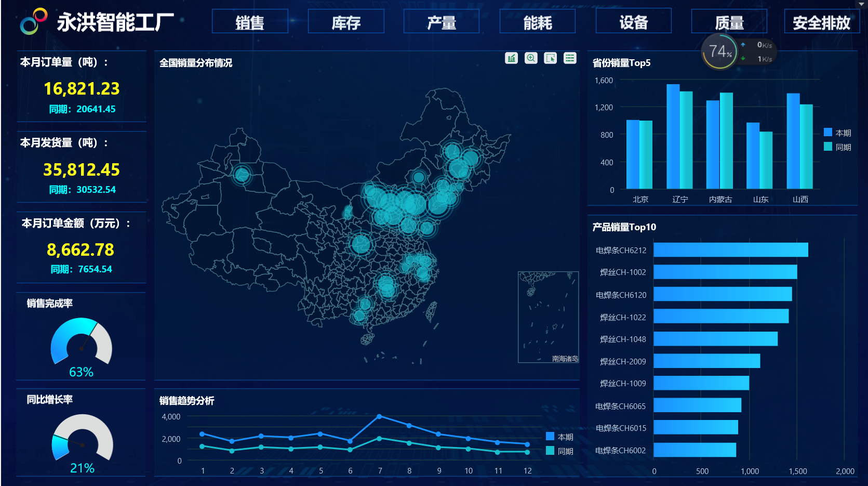Click the 省份销量Top5 title
The image size is (868, 486).
(x=621, y=63)
